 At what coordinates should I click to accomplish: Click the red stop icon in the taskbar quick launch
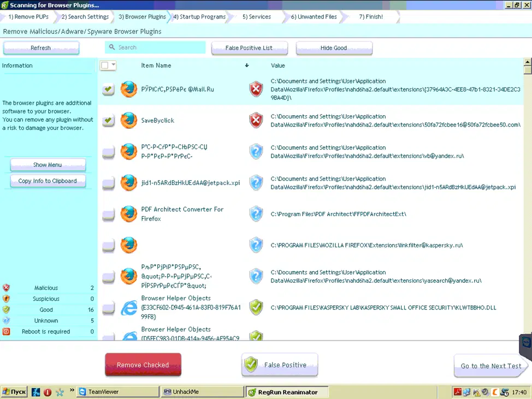click(x=48, y=392)
